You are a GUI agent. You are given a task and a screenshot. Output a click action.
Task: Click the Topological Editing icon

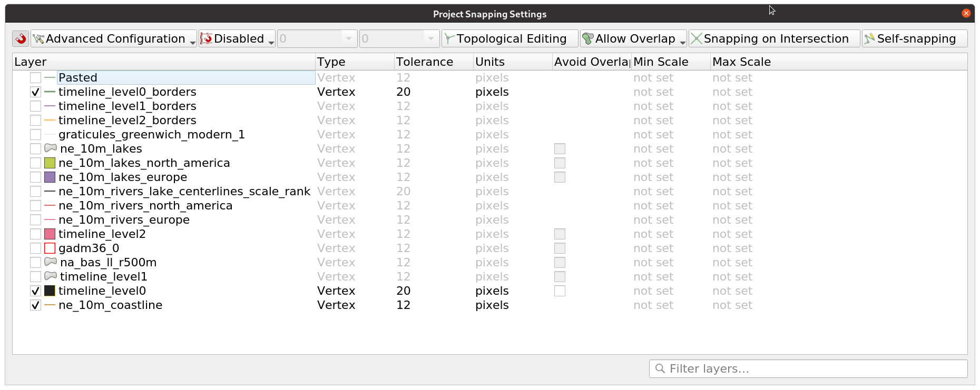[x=450, y=38]
